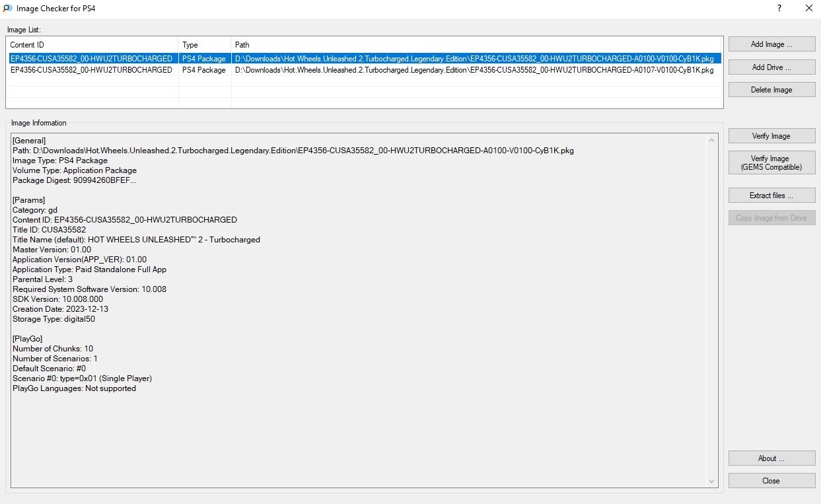821x504 pixels.
Task: Click the scroll down arrow in info panel
Action: click(712, 482)
